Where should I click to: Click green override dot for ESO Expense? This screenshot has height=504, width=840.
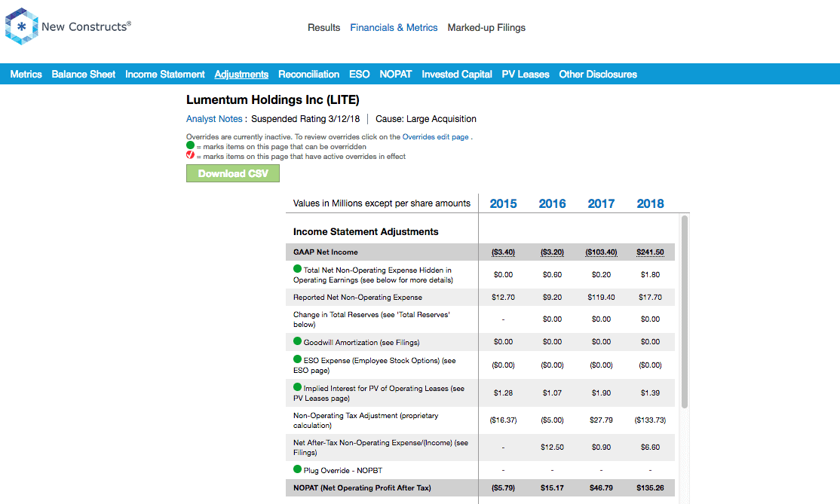(297, 359)
